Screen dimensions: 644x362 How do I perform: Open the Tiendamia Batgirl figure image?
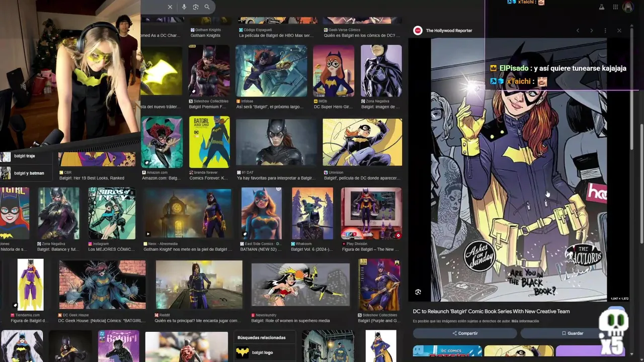tap(30, 285)
